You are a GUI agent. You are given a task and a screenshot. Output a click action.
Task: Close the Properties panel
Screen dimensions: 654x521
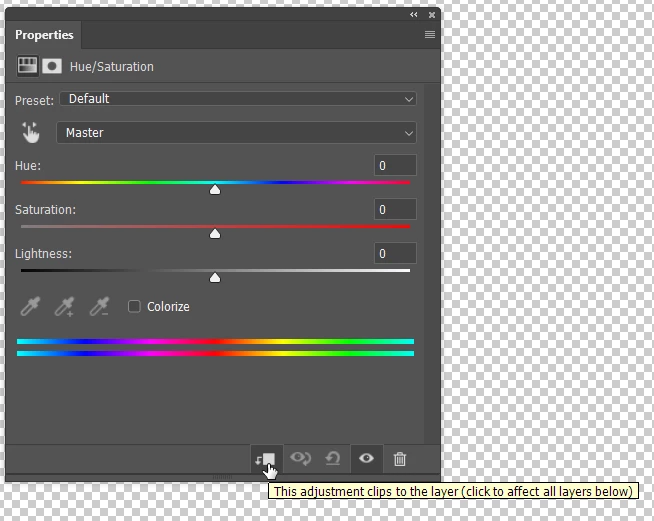pyautogui.click(x=432, y=15)
